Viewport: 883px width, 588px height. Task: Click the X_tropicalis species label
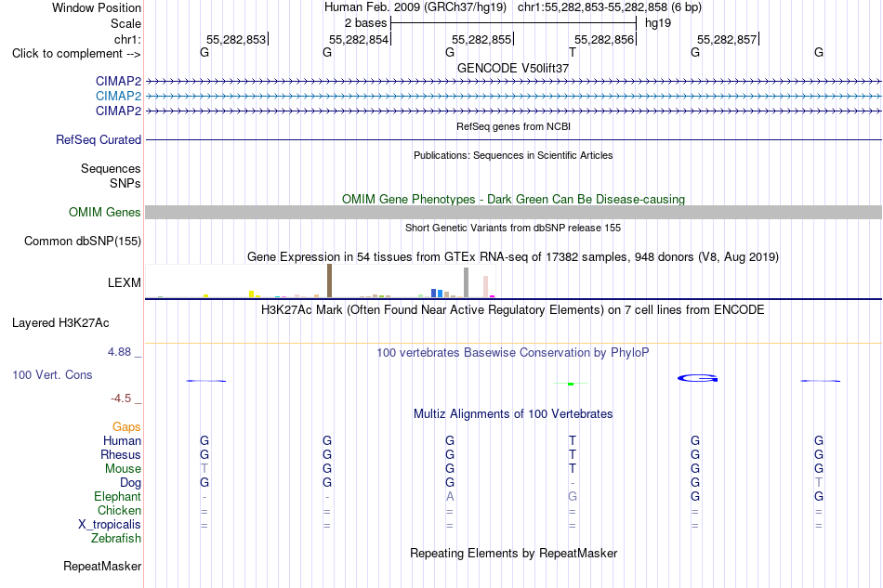tap(110, 525)
